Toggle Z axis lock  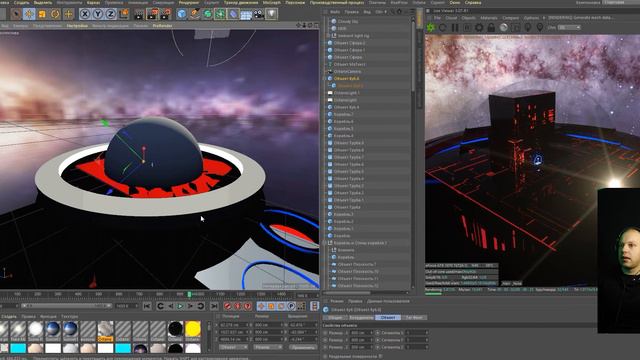(x=111, y=14)
